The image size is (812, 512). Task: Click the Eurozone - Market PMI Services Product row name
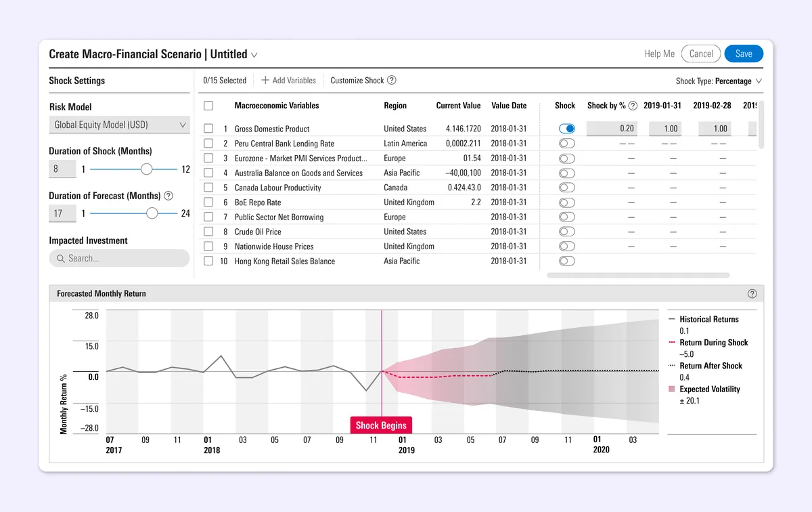coord(301,158)
